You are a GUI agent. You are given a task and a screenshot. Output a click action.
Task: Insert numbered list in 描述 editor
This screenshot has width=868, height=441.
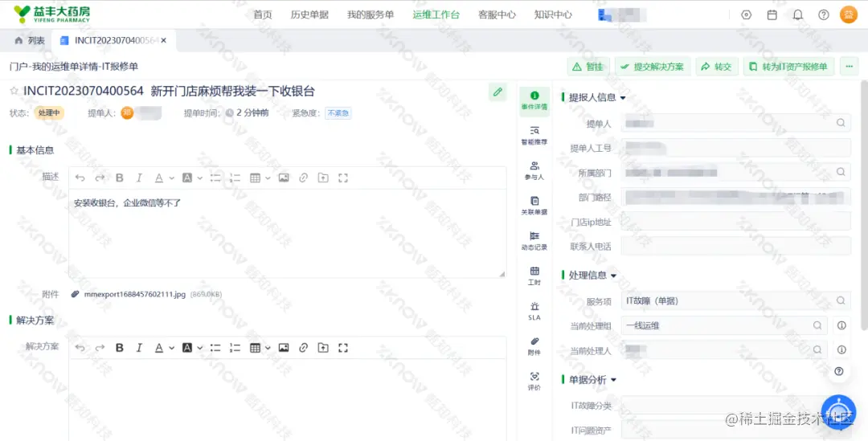click(x=235, y=178)
